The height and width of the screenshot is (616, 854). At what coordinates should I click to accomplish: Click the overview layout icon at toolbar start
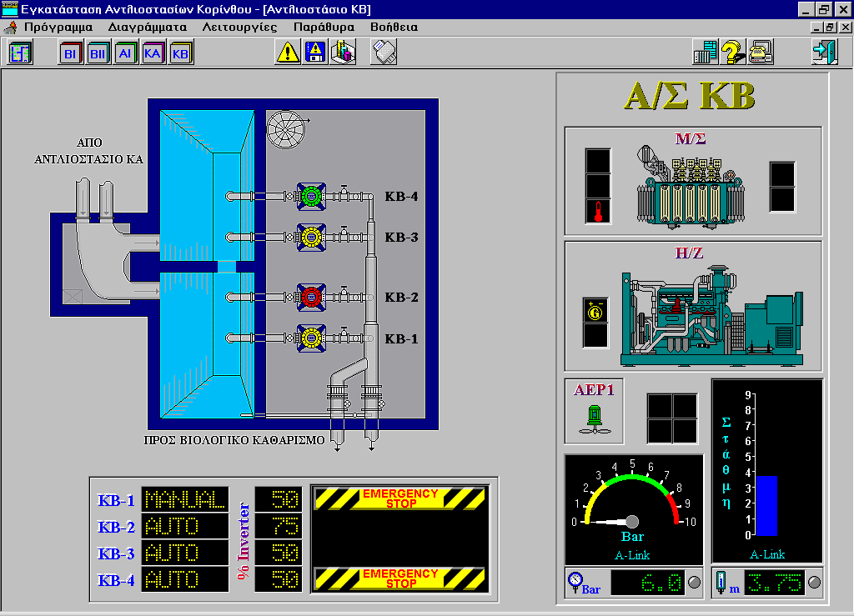20,53
